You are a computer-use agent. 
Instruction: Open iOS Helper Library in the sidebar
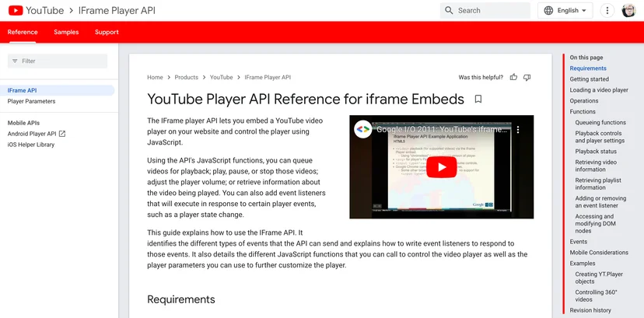pyautogui.click(x=31, y=145)
